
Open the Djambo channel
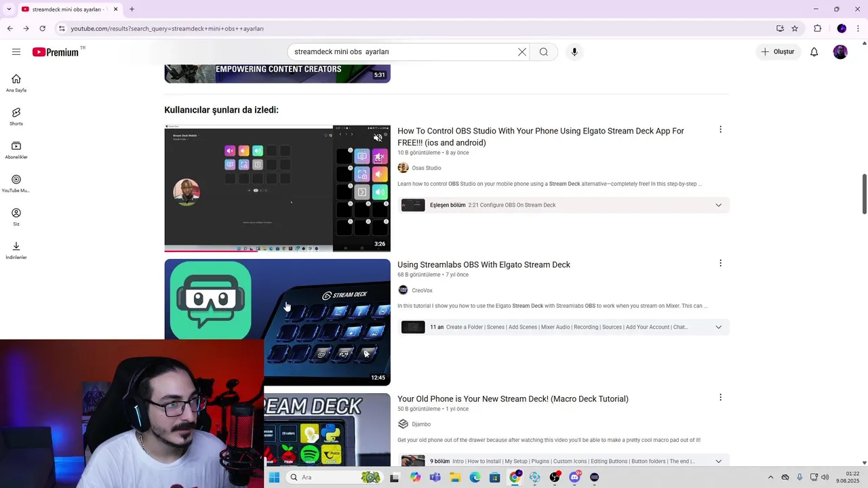421,424
